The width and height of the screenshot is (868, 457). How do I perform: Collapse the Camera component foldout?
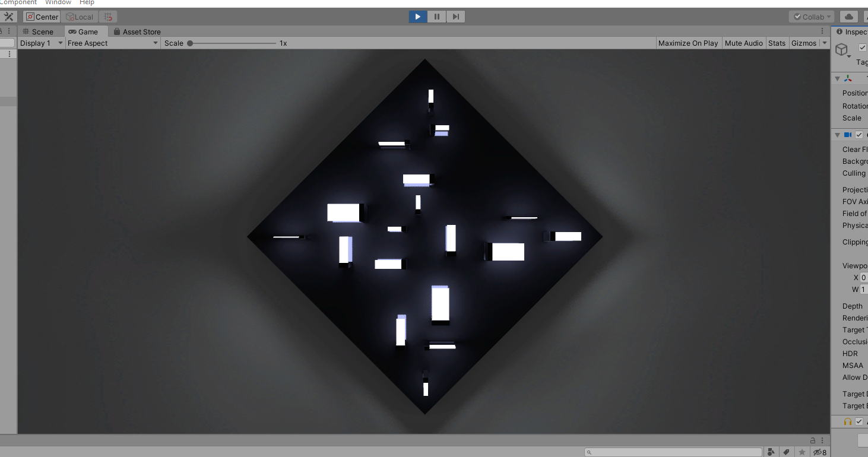pyautogui.click(x=837, y=135)
